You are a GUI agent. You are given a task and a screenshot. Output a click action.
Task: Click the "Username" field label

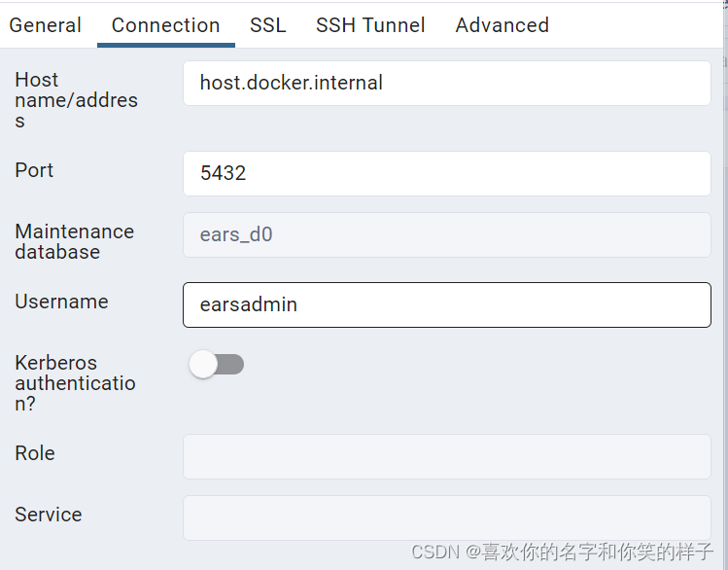(x=61, y=302)
